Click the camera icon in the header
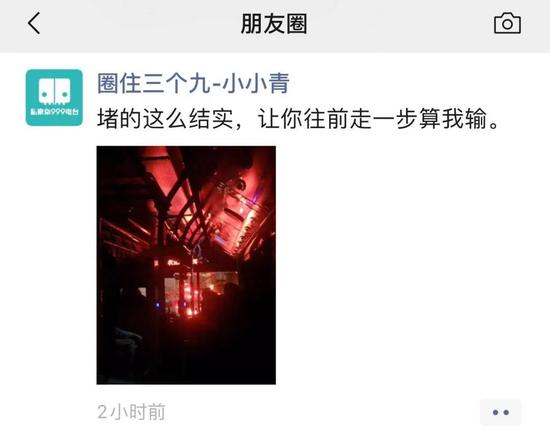The width and height of the screenshot is (550, 439). [507, 23]
